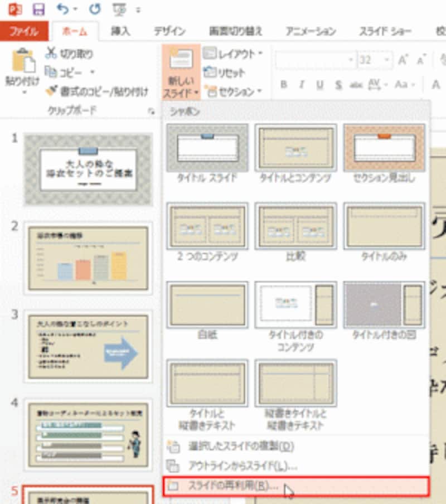Screen dimensions: 446x504
Task: Select slide 1 thumbnail in slide pane
Action: (88, 169)
